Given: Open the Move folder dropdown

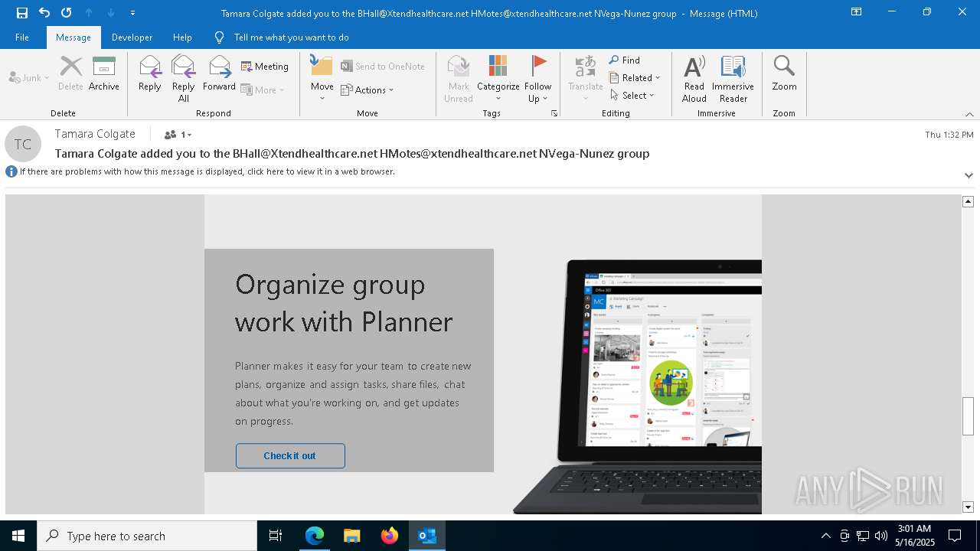Looking at the screenshot, I should click(x=322, y=78).
